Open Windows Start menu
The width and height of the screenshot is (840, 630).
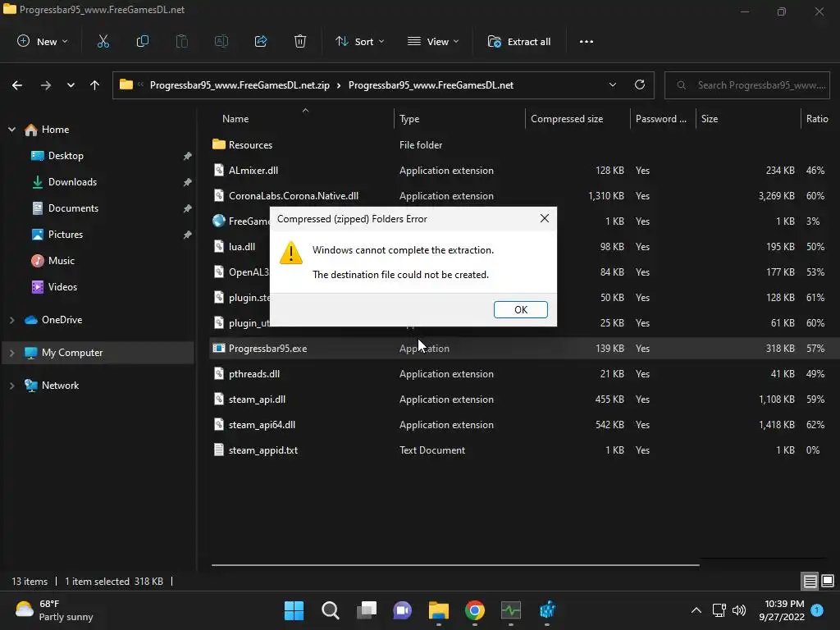pyautogui.click(x=294, y=610)
